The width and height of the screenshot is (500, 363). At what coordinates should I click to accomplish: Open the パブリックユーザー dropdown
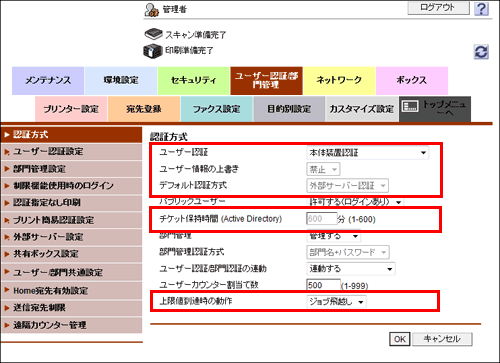pyautogui.click(x=355, y=202)
